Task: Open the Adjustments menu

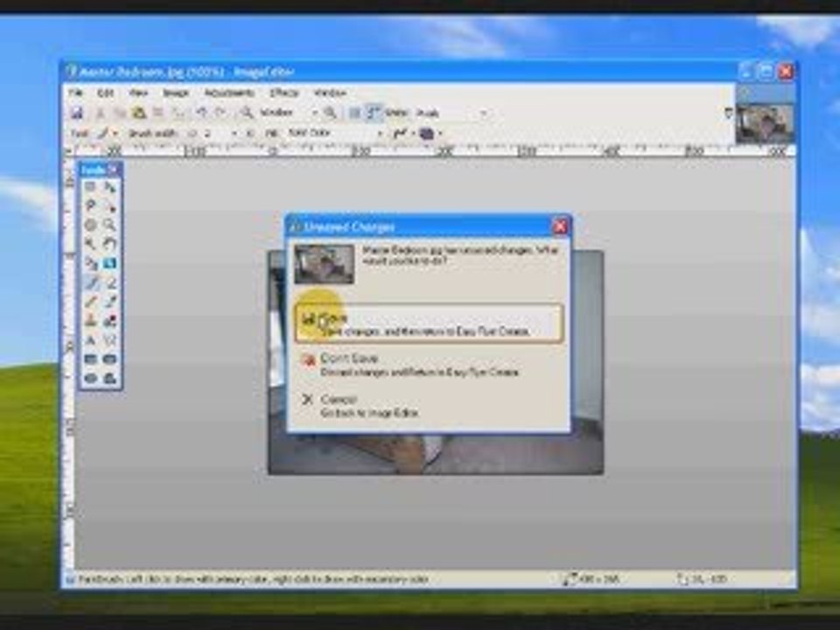Action: click(x=229, y=93)
